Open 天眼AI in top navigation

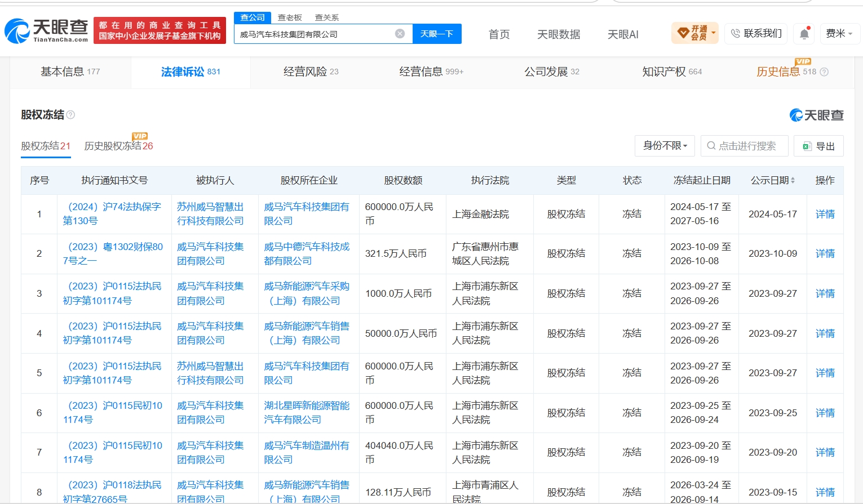click(x=623, y=34)
